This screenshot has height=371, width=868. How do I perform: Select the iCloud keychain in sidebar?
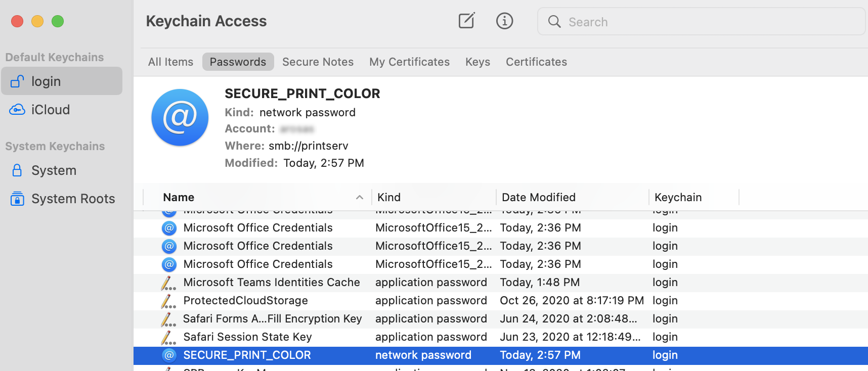pos(62,110)
